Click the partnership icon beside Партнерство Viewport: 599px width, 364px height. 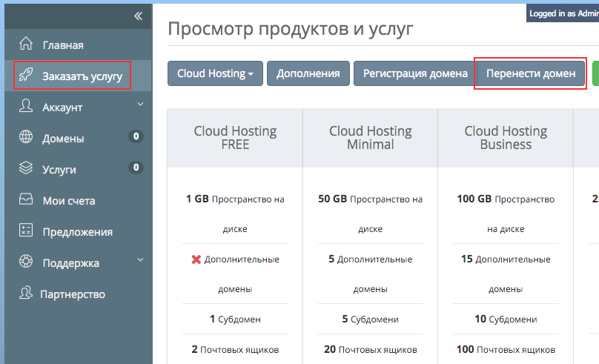click(26, 294)
